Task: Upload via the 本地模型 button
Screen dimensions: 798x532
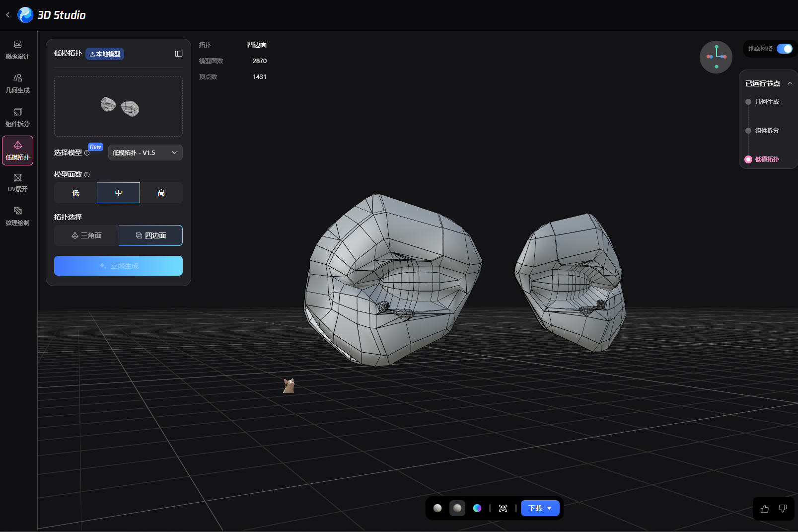Action: click(x=105, y=54)
